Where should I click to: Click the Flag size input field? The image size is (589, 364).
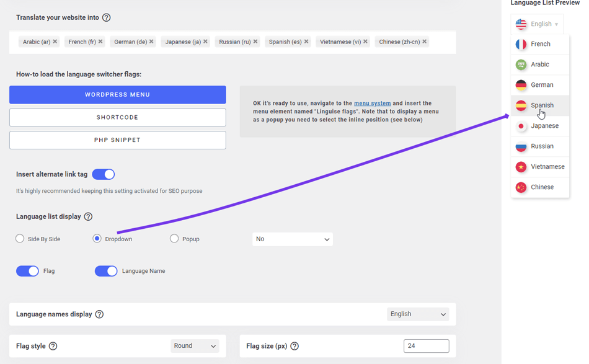(x=427, y=346)
